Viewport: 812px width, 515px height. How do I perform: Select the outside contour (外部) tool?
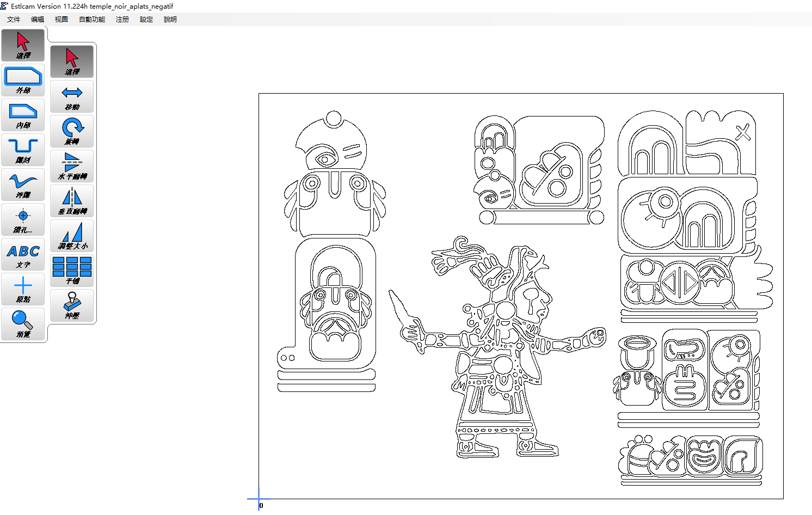pyautogui.click(x=23, y=80)
